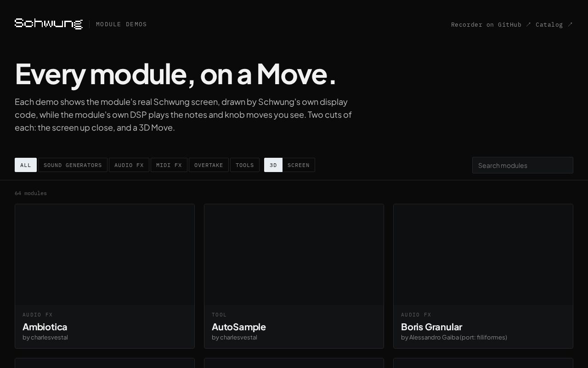Filter by Audio FX

[x=129, y=165]
